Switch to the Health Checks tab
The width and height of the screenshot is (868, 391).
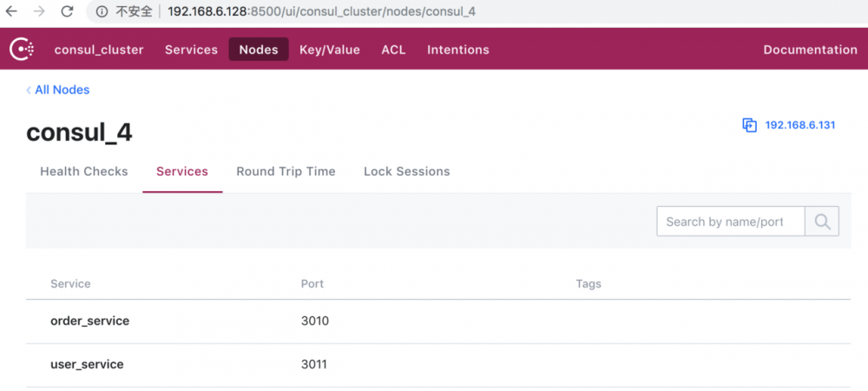84,172
